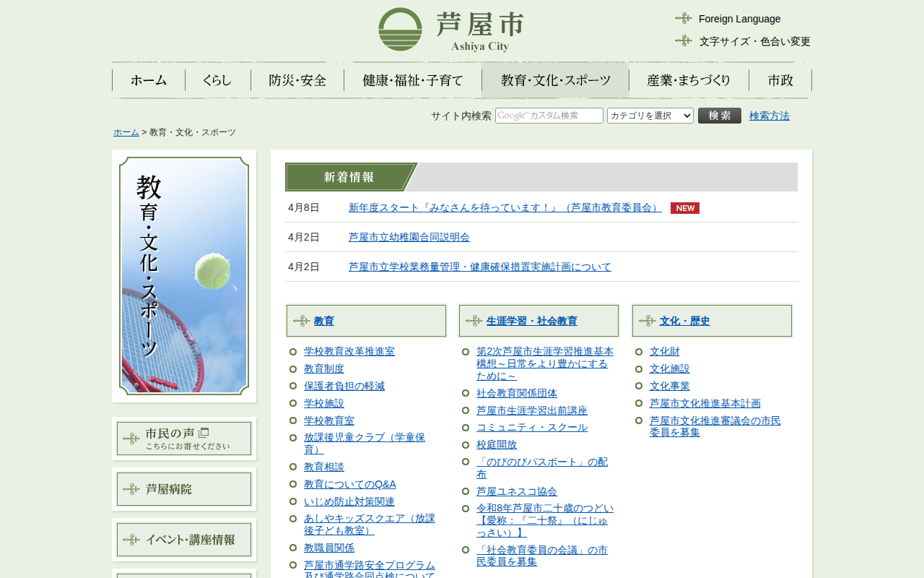The image size is (924, 578).
Task: Open 芦屋市文化推進審議会の市民委員を募集 link
Action: [715, 426]
